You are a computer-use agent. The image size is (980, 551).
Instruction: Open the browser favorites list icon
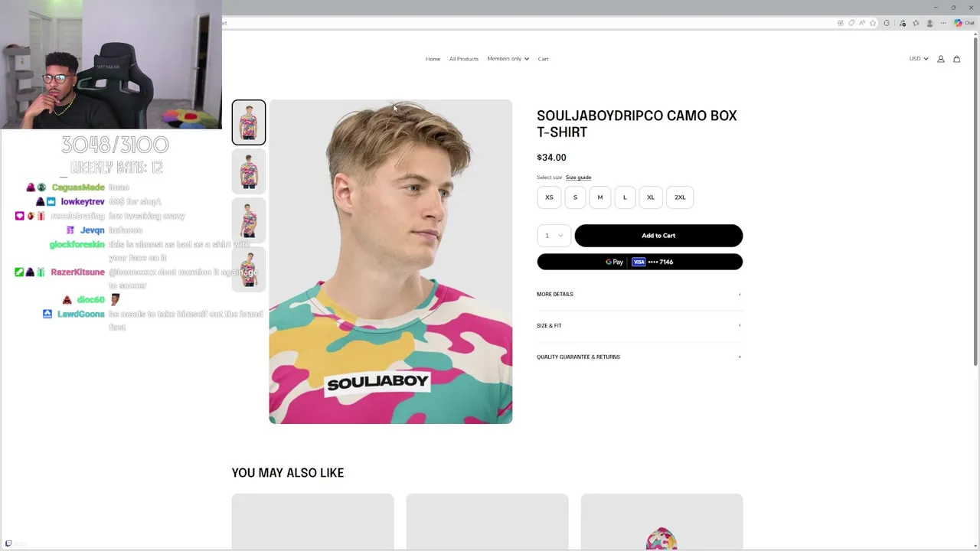tap(916, 23)
